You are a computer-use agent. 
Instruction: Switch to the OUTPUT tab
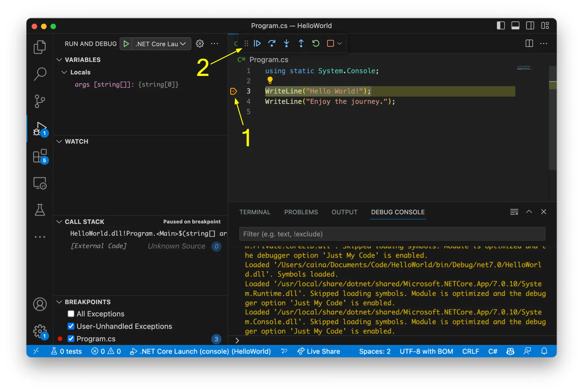tap(345, 212)
